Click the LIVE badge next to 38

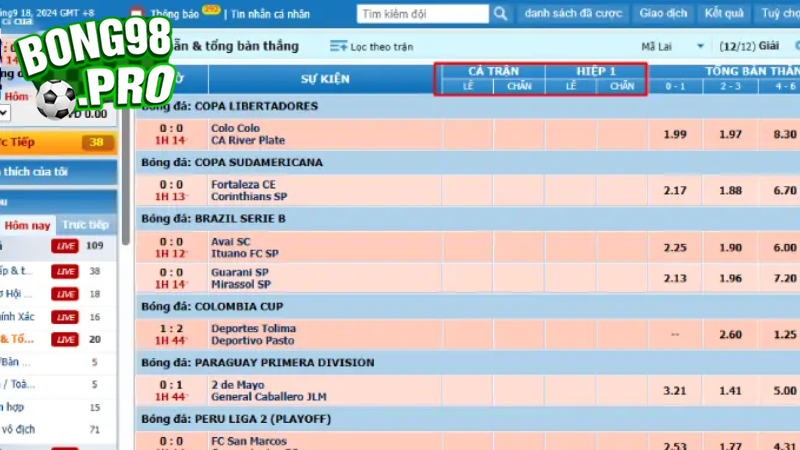coord(66,271)
